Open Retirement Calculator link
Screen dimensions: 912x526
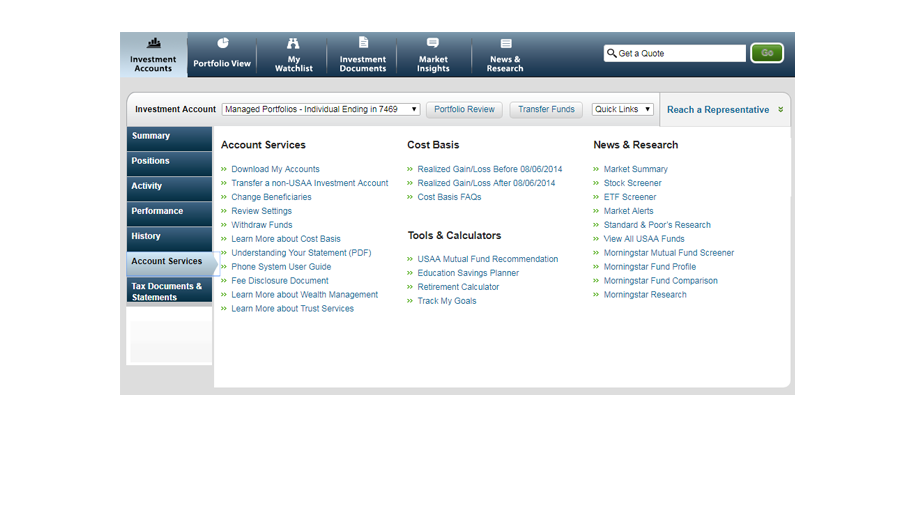[x=458, y=287]
